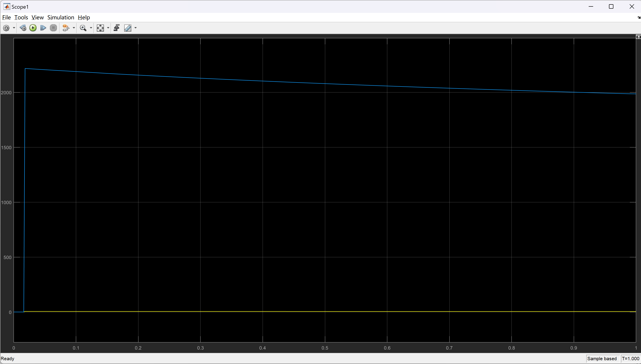Open the Tools menu
The width and height of the screenshot is (641, 364).
[x=21, y=18]
